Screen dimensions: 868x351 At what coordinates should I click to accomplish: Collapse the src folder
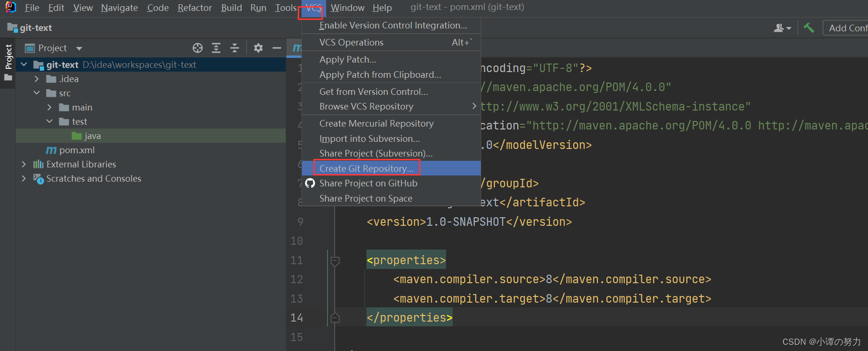coord(37,93)
